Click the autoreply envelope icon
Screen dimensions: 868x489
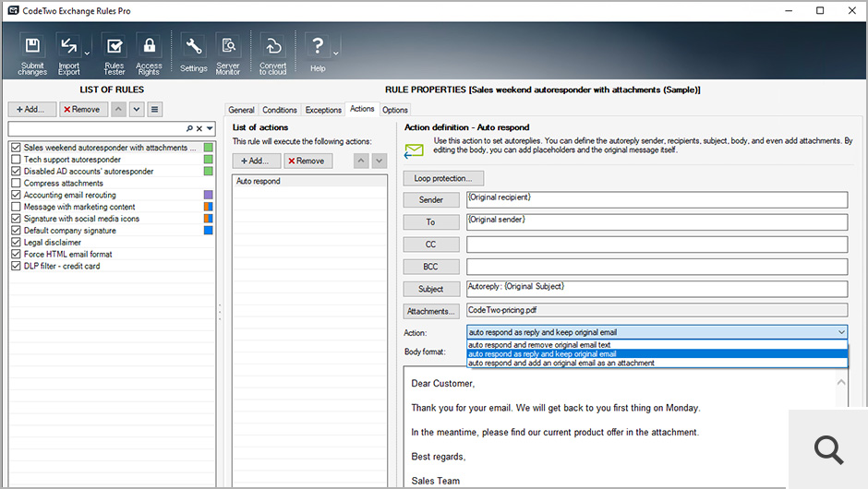point(414,150)
